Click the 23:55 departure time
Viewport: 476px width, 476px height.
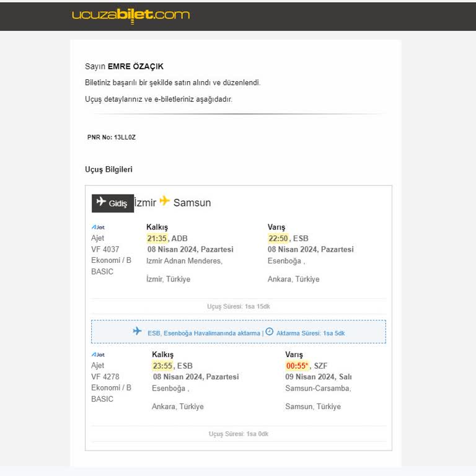click(162, 366)
